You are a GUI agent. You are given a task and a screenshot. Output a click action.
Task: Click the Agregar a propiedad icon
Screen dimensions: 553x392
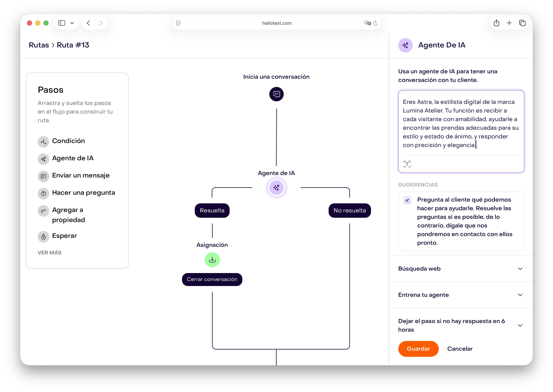click(x=43, y=211)
